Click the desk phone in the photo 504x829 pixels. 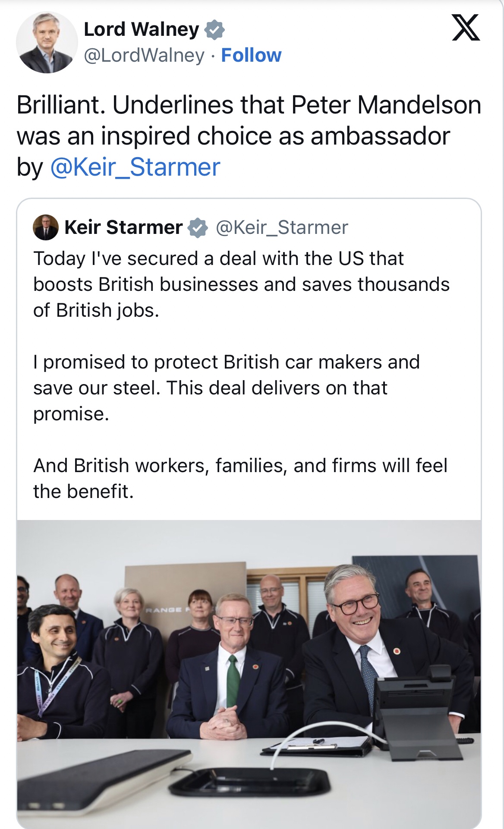tap(416, 708)
